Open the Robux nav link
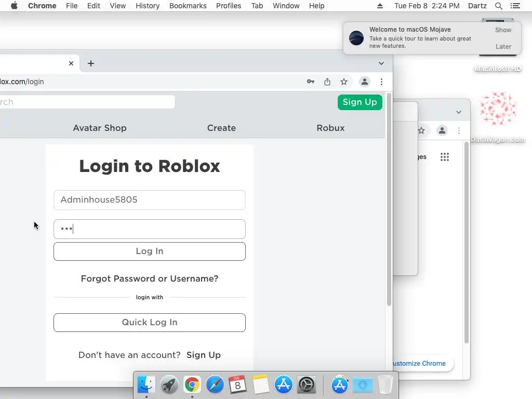Viewport: 532px width, 399px height. [330, 128]
